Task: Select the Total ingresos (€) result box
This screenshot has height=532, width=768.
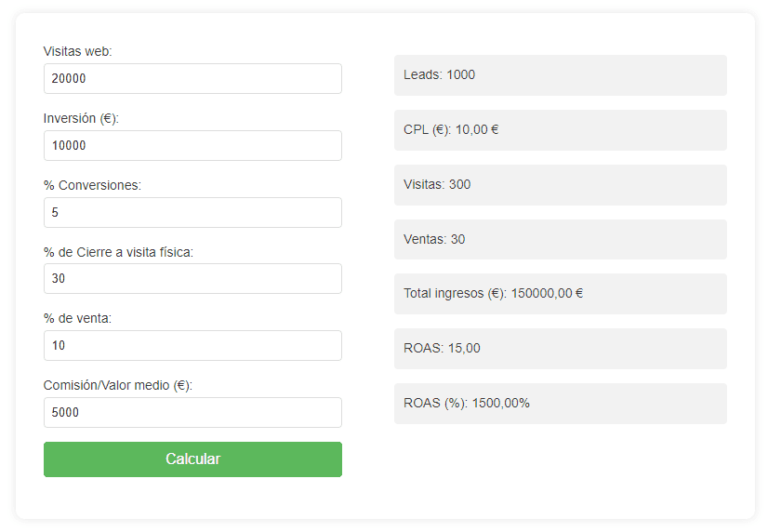Action: pyautogui.click(x=561, y=293)
